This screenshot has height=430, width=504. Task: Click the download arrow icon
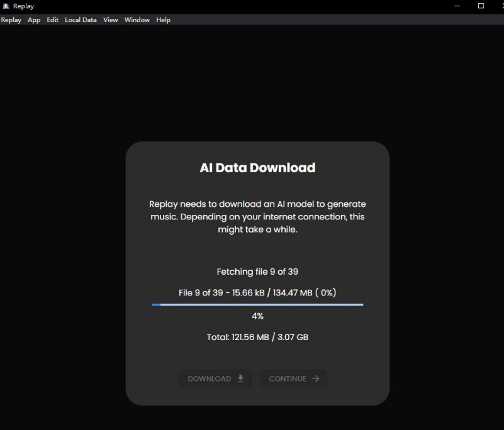point(240,378)
